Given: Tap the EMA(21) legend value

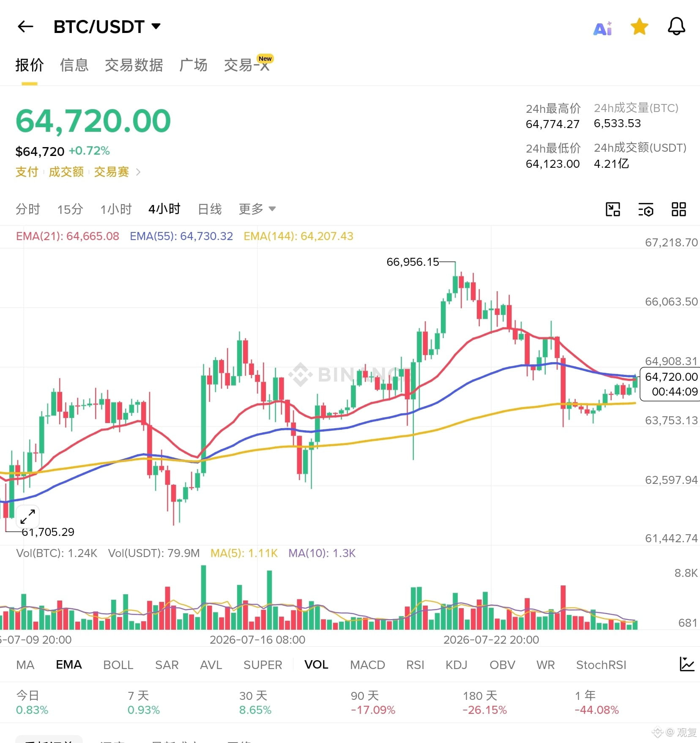Looking at the screenshot, I should tap(68, 236).
